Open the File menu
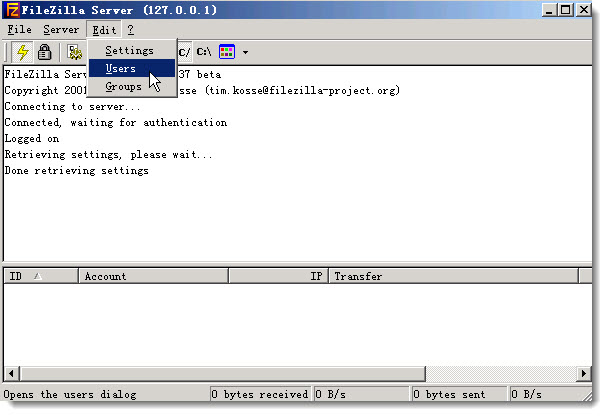607x416 pixels. pos(19,29)
